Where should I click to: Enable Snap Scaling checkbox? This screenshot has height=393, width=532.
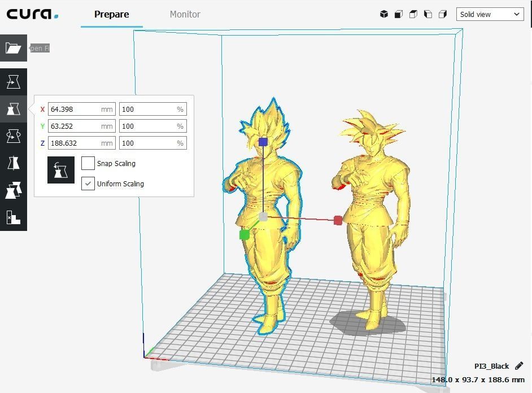[x=88, y=163]
